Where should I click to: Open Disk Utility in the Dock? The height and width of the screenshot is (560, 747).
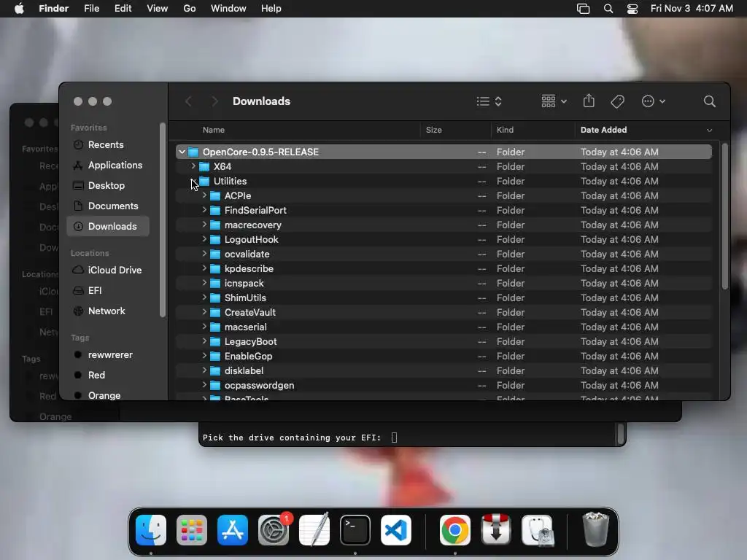pyautogui.click(x=537, y=530)
